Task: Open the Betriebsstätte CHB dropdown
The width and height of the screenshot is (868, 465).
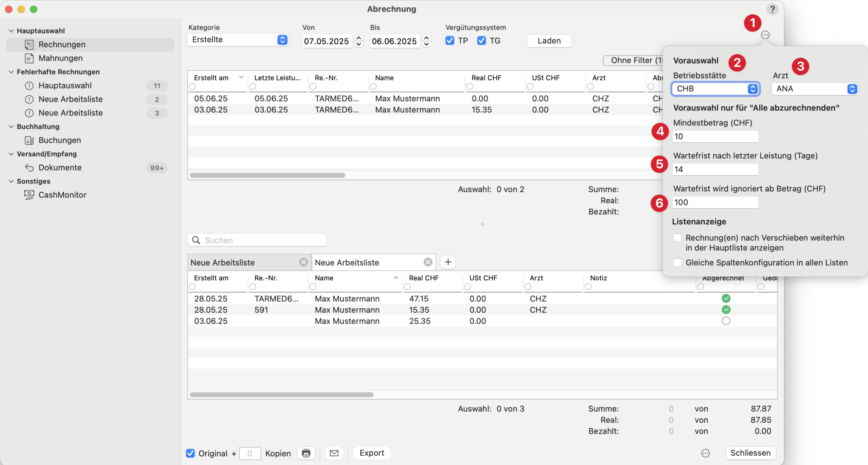Action: tap(715, 89)
